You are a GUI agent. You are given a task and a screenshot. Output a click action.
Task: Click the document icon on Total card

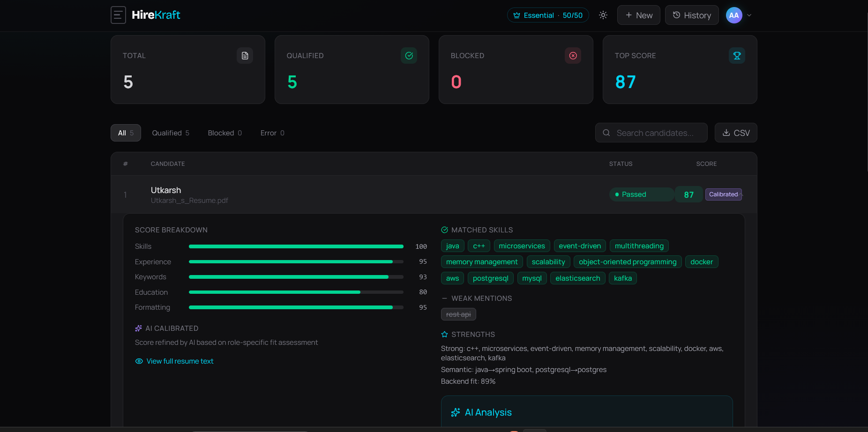[x=245, y=56]
